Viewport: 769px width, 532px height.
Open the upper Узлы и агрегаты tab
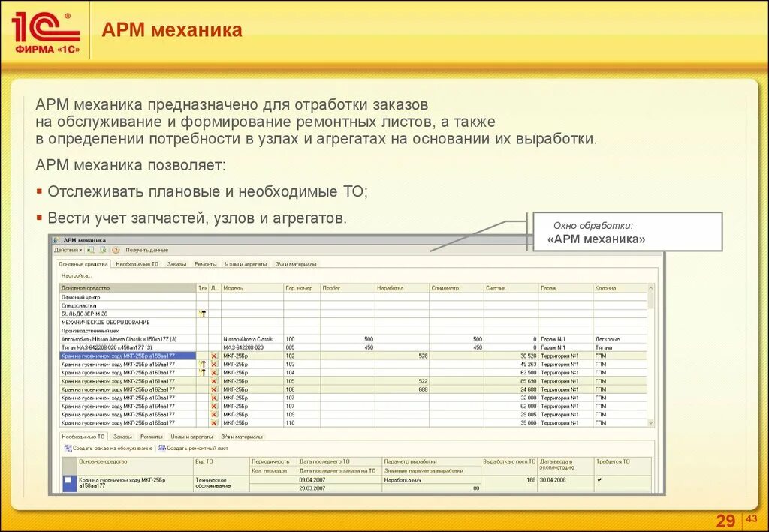click(246, 264)
